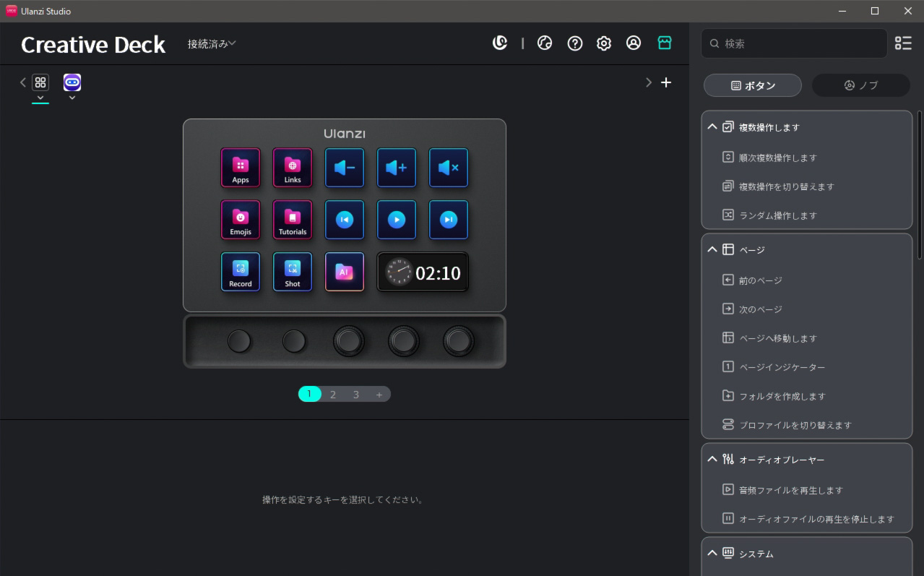This screenshot has width=924, height=576.
Task: Select the Apps folder key
Action: click(x=241, y=168)
